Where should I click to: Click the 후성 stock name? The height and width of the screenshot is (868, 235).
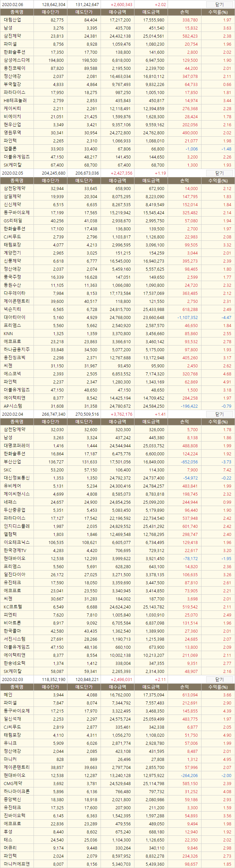point(8,832)
